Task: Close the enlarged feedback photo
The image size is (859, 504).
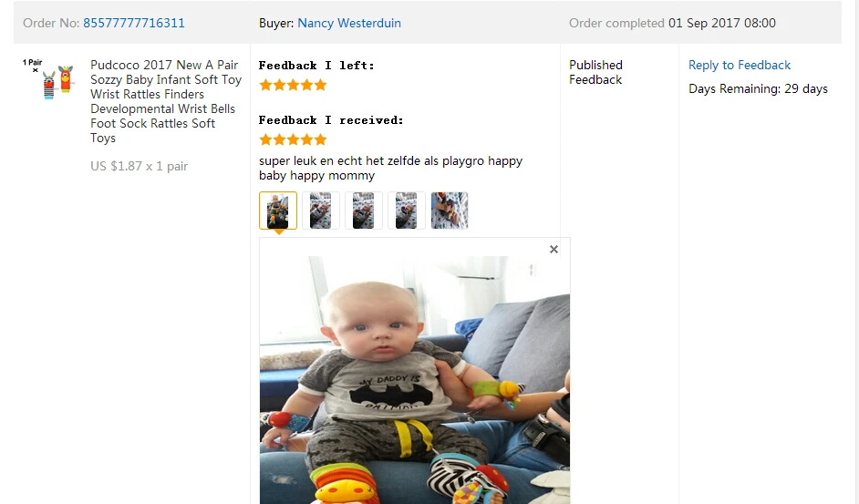Action: click(x=554, y=249)
